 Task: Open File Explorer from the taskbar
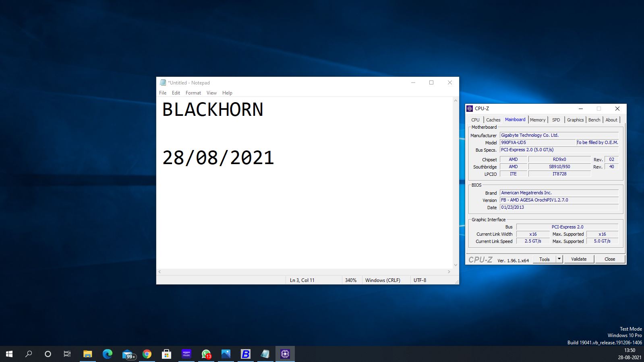tap(88, 354)
